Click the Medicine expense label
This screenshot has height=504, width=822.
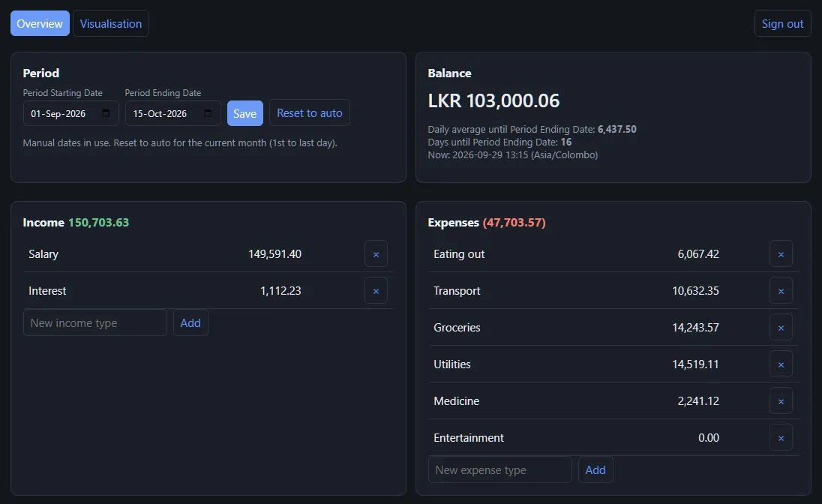456,401
